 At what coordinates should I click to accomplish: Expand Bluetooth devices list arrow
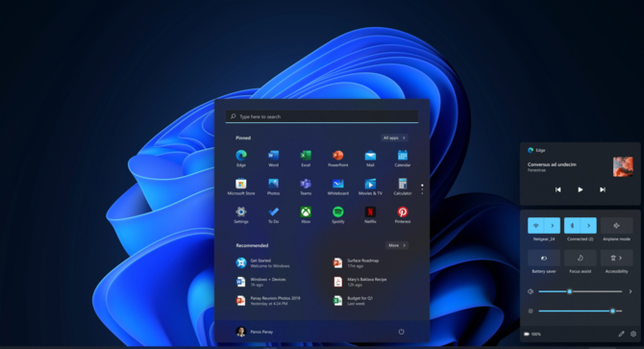[x=588, y=225]
